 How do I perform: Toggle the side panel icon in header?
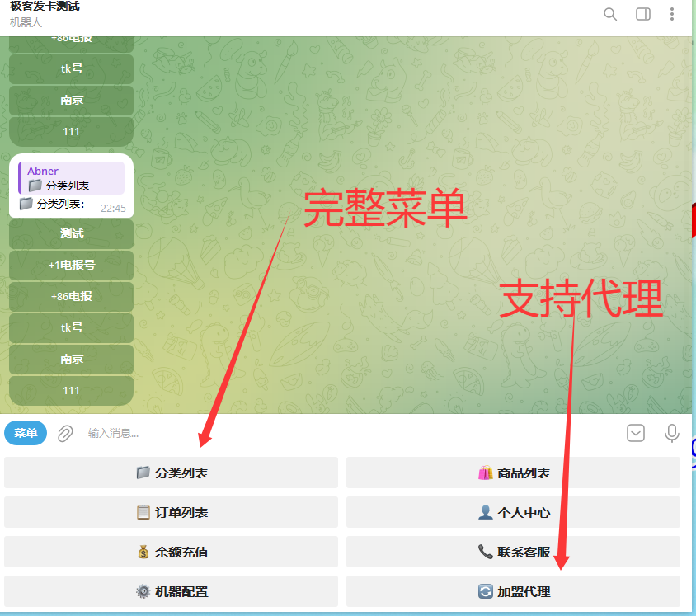[x=643, y=14]
